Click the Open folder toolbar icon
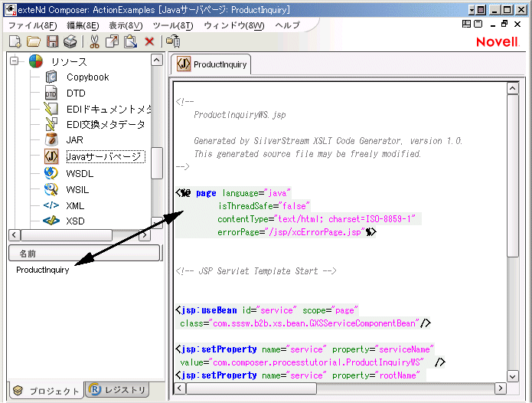 (x=34, y=41)
